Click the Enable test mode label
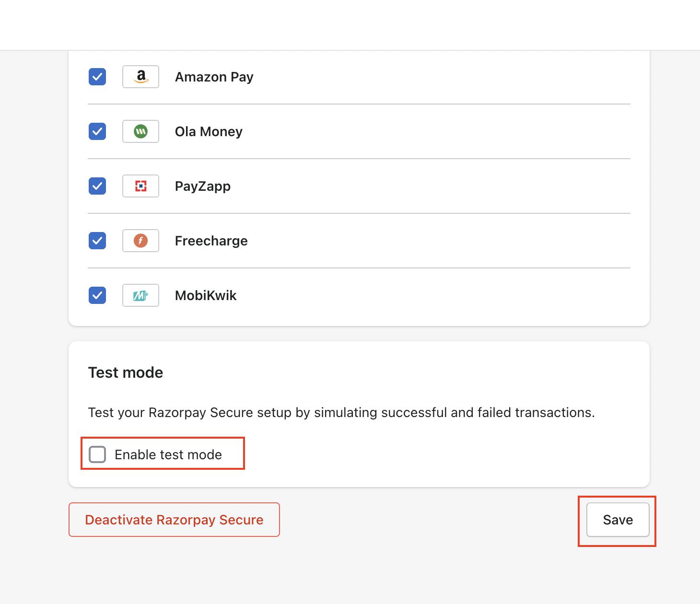The image size is (700, 604). point(168,454)
